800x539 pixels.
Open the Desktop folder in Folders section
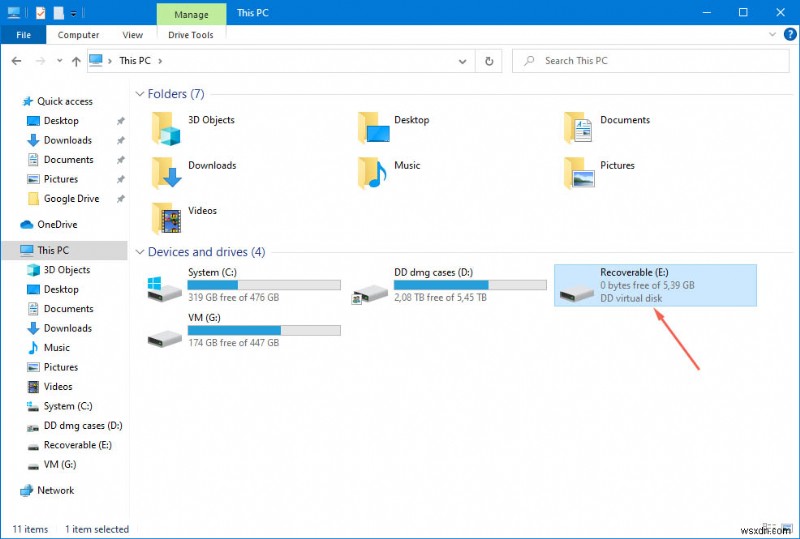point(394,129)
